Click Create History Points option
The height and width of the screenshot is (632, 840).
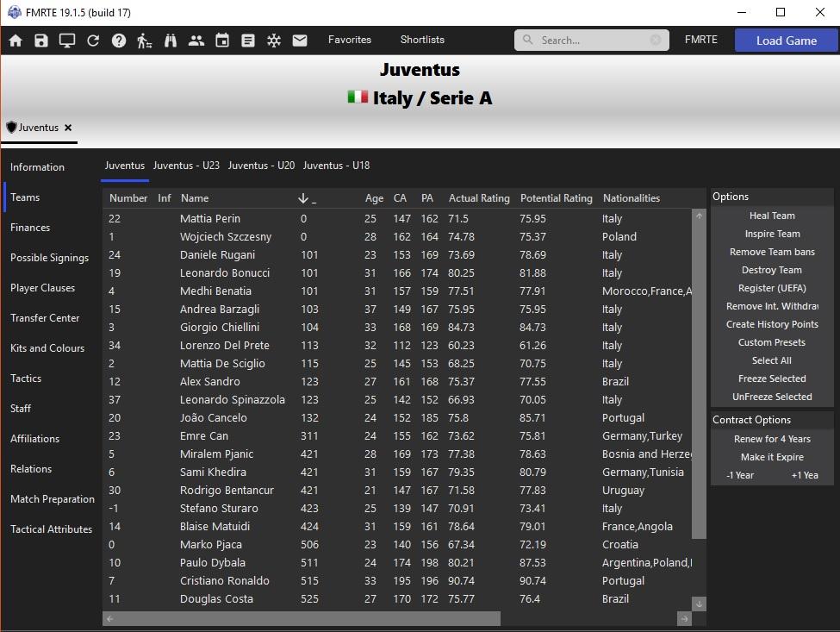click(x=772, y=324)
